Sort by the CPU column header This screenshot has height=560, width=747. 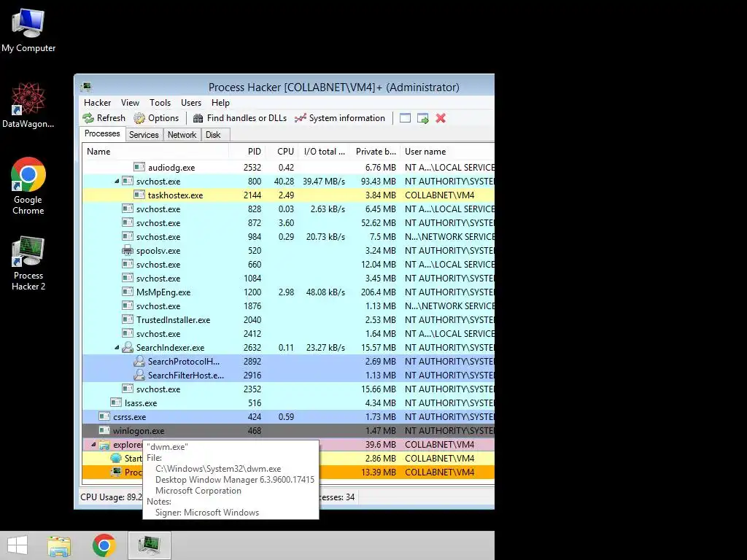(x=282, y=152)
